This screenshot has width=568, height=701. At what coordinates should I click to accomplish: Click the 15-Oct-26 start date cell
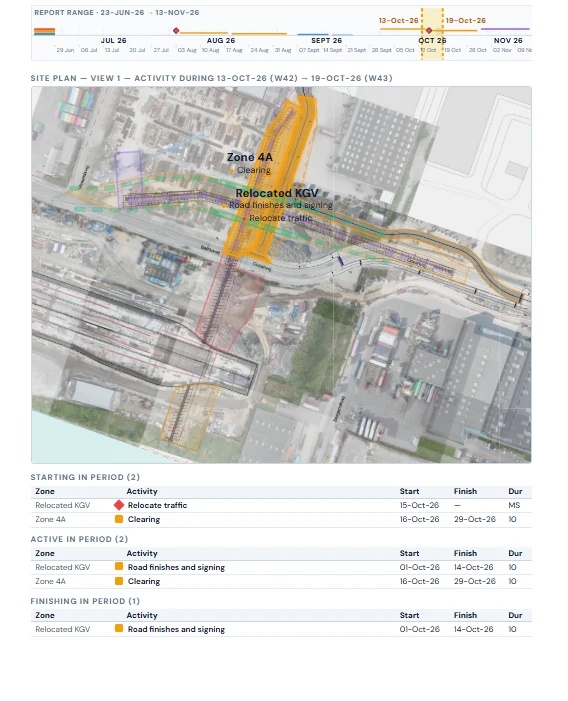coord(419,505)
